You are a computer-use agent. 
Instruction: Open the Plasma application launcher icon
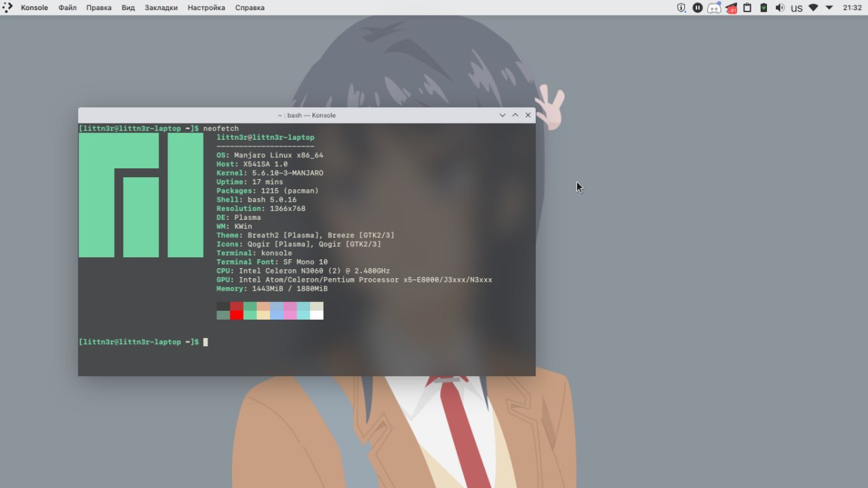pos(7,7)
